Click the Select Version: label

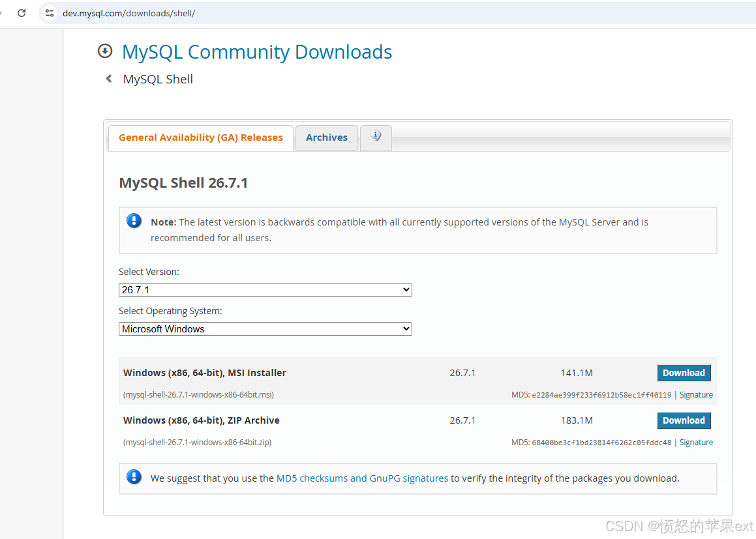[149, 272]
